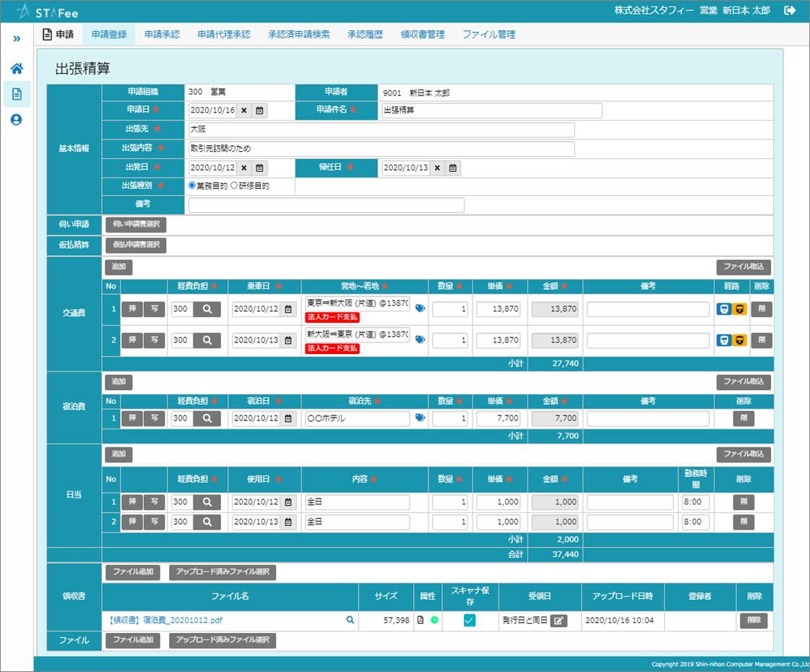Click the 伺い申請書選択 button
810x672 pixels.
coord(136,225)
